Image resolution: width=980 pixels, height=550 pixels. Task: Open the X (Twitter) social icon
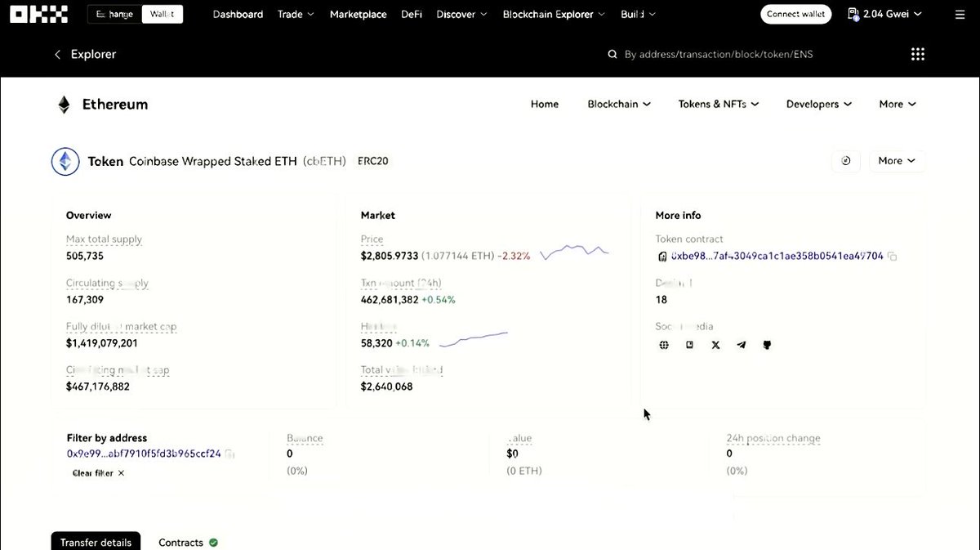(x=716, y=345)
